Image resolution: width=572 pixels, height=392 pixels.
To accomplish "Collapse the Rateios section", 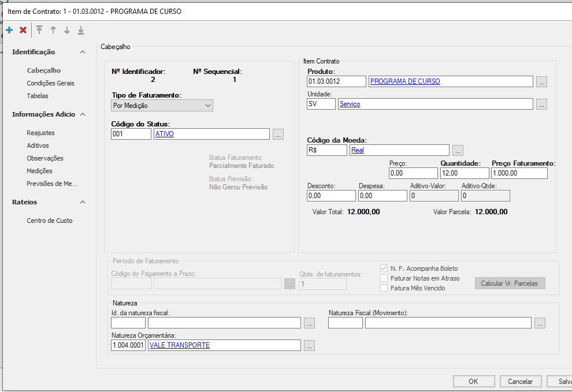I will pyautogui.click(x=83, y=202).
